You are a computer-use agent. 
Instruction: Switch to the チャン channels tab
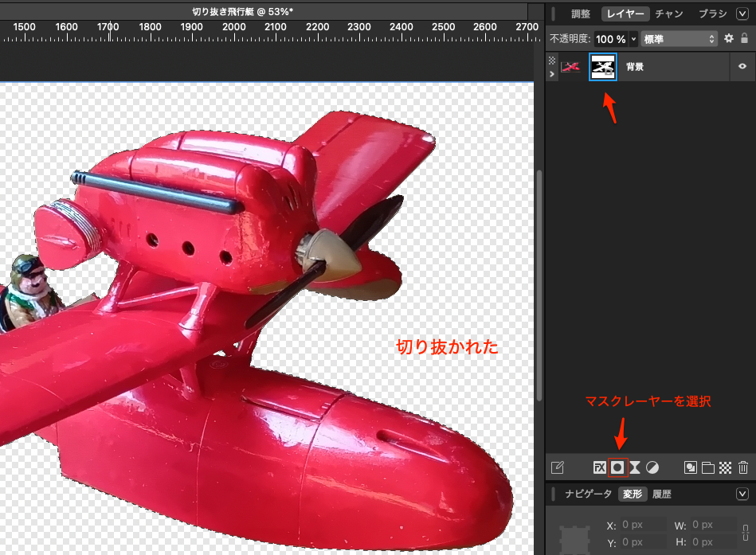669,14
